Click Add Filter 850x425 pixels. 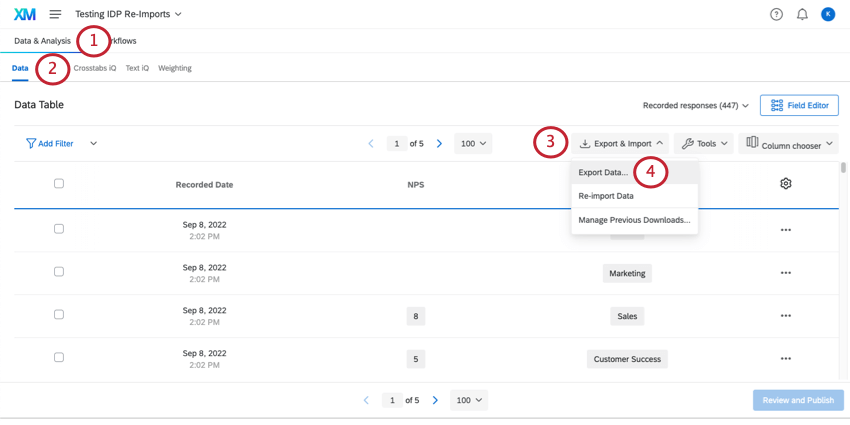point(50,144)
